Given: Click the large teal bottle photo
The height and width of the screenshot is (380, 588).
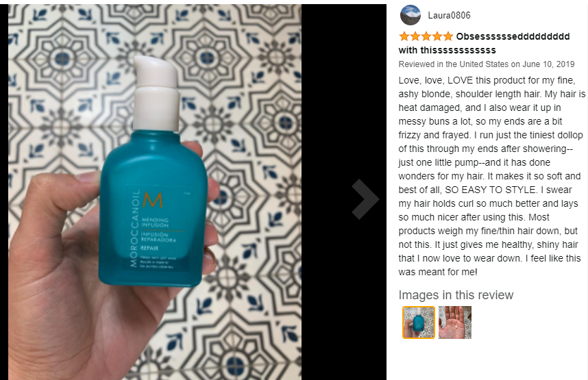Looking at the screenshot, I should coord(154,192).
